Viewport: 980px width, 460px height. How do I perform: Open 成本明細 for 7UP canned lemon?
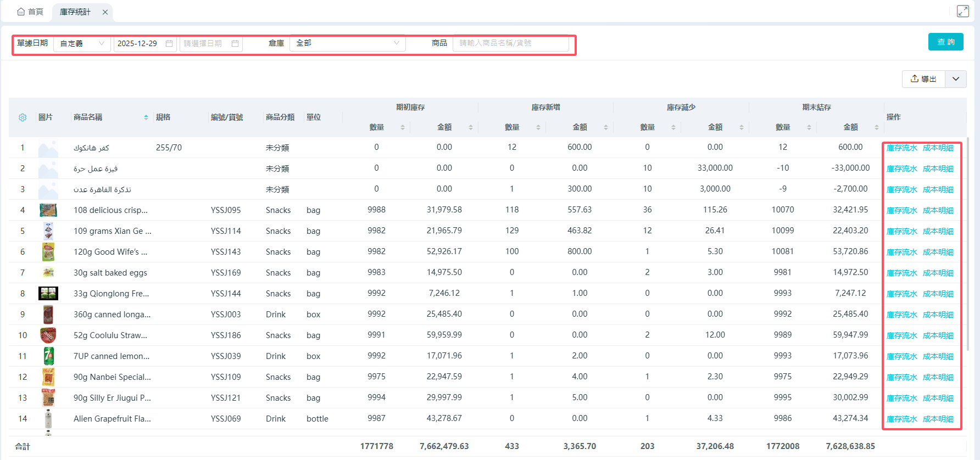tap(938, 356)
